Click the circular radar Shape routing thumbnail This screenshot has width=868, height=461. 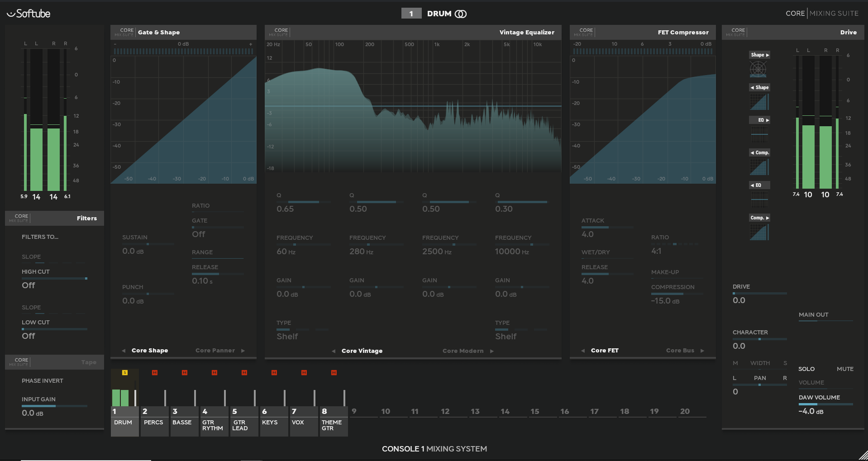758,69
